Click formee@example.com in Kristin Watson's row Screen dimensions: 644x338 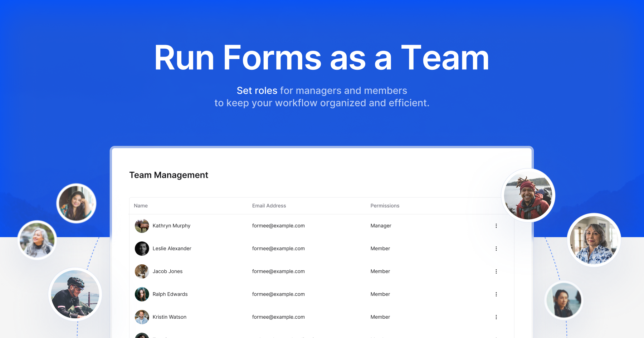[278, 317]
